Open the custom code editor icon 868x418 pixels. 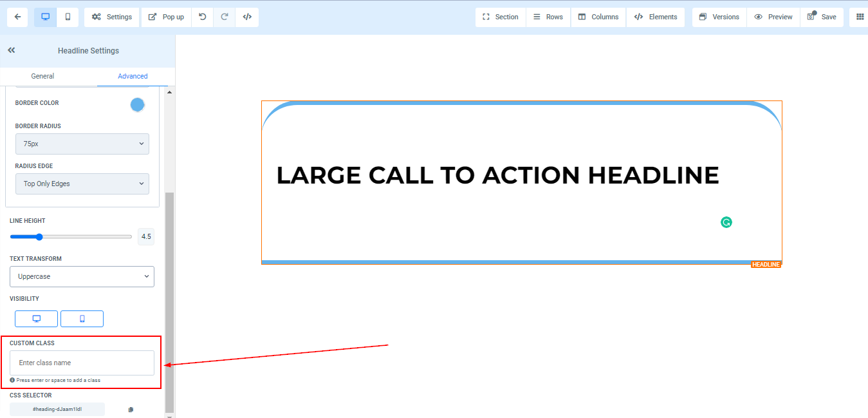coord(247,17)
